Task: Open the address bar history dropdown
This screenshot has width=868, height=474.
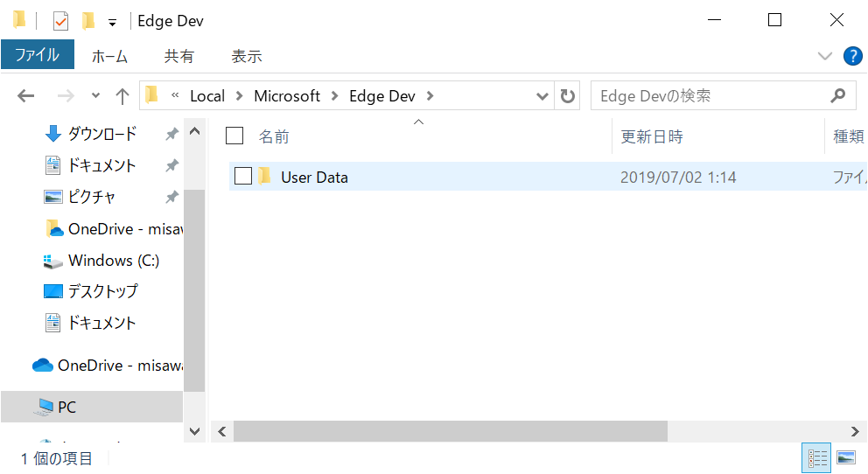Action: click(542, 96)
